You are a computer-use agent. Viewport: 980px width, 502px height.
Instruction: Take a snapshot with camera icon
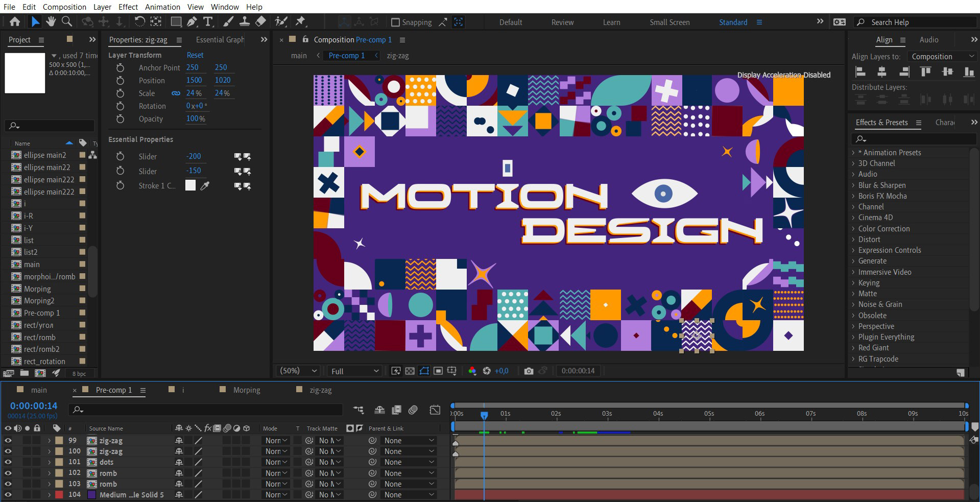click(x=529, y=371)
